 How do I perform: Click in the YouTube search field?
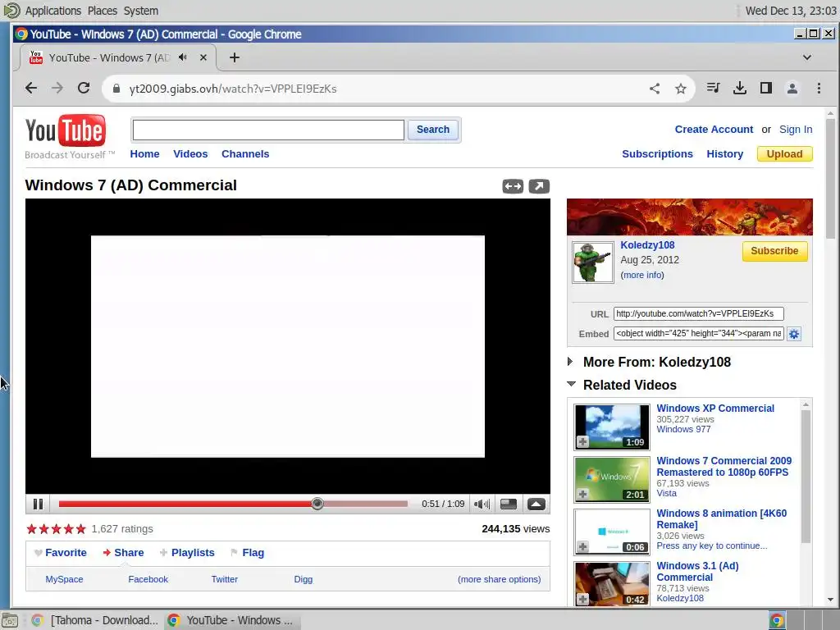268,130
